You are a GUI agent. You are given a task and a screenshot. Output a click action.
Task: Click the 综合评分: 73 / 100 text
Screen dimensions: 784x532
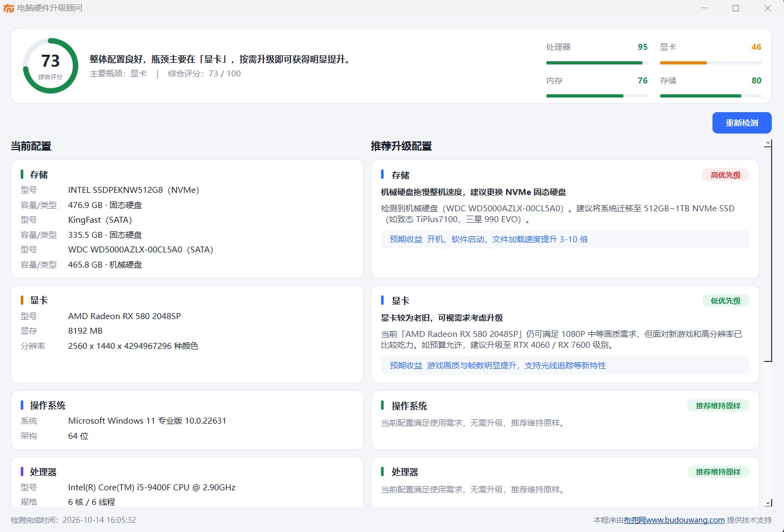coord(204,74)
